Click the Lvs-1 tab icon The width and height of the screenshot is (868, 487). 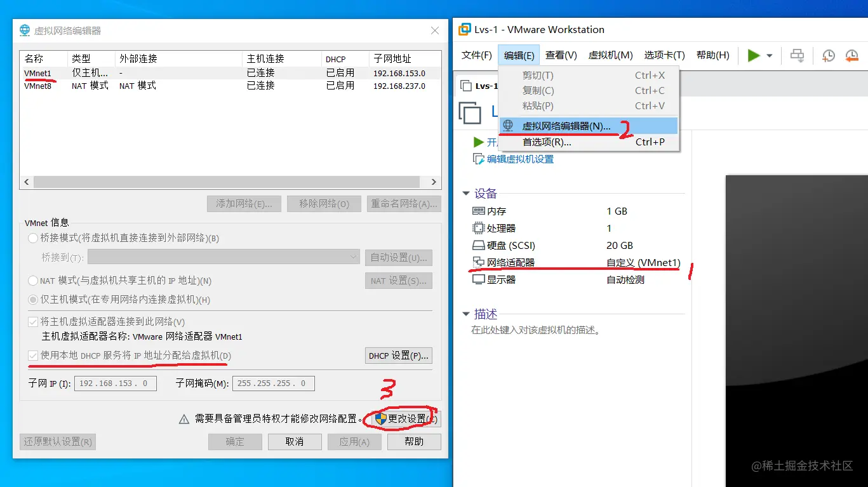point(465,86)
